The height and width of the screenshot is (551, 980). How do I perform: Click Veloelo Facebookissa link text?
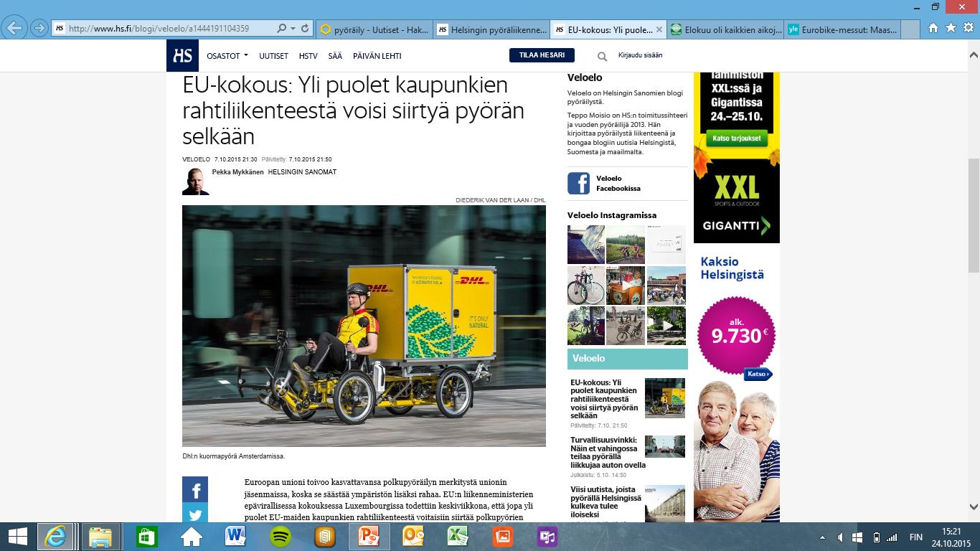tap(618, 184)
